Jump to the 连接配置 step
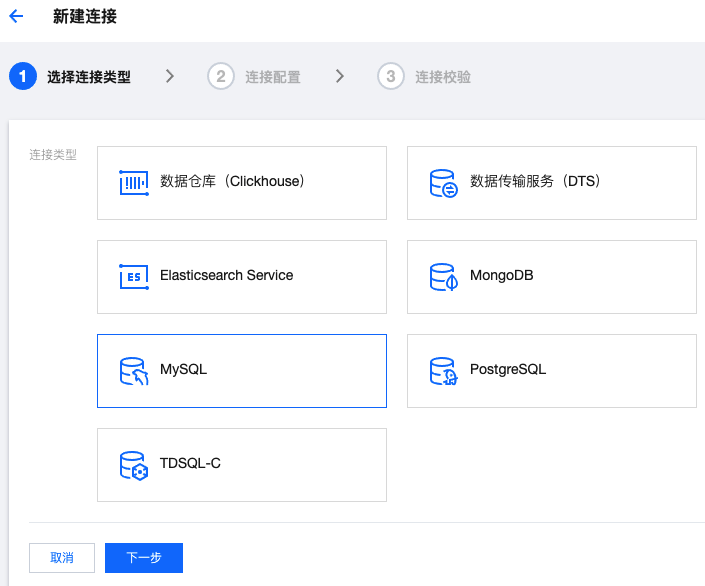 (x=273, y=77)
